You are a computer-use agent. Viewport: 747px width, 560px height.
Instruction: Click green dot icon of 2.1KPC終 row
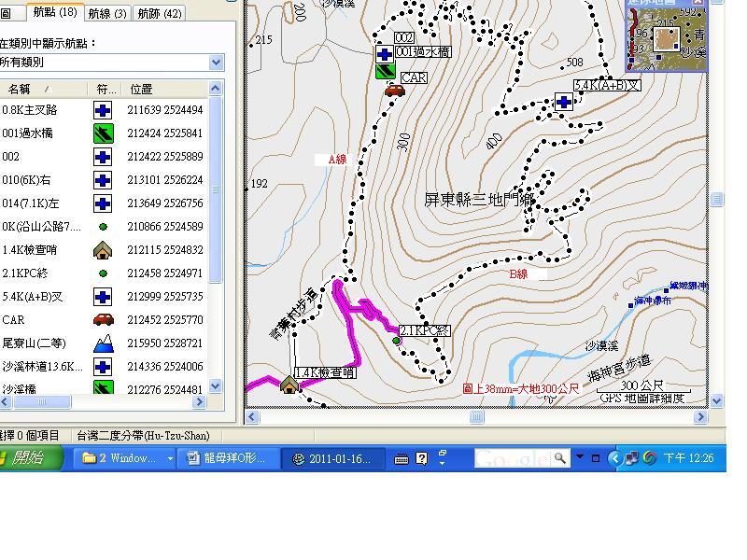click(103, 273)
